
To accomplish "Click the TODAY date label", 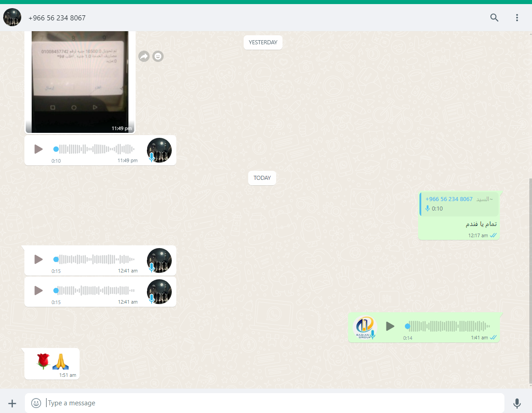I will tap(262, 178).
